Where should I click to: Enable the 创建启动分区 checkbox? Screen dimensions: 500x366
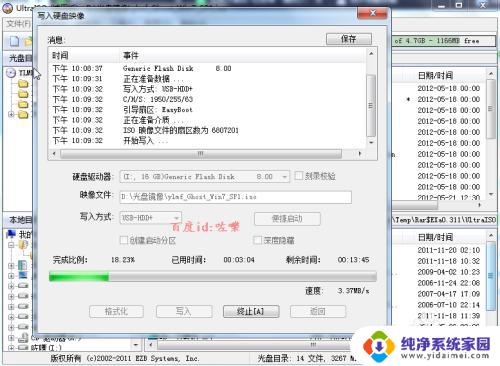click(124, 240)
